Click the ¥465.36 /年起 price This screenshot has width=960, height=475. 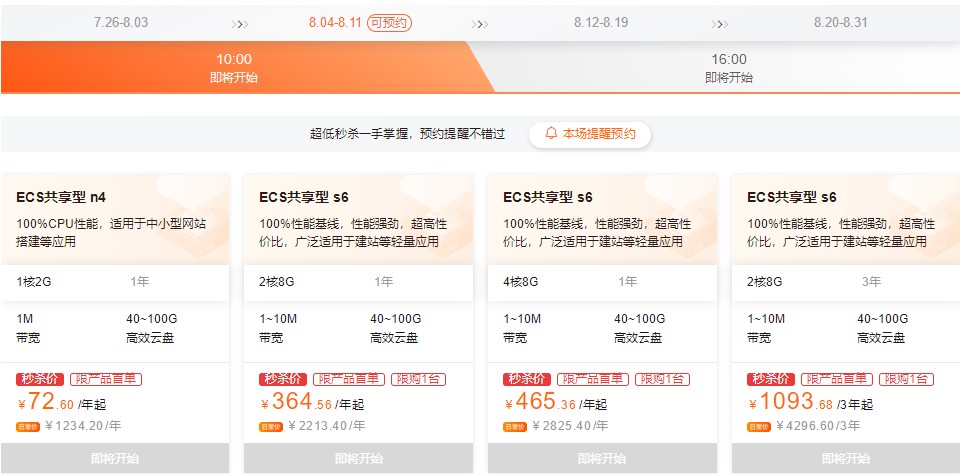point(556,402)
